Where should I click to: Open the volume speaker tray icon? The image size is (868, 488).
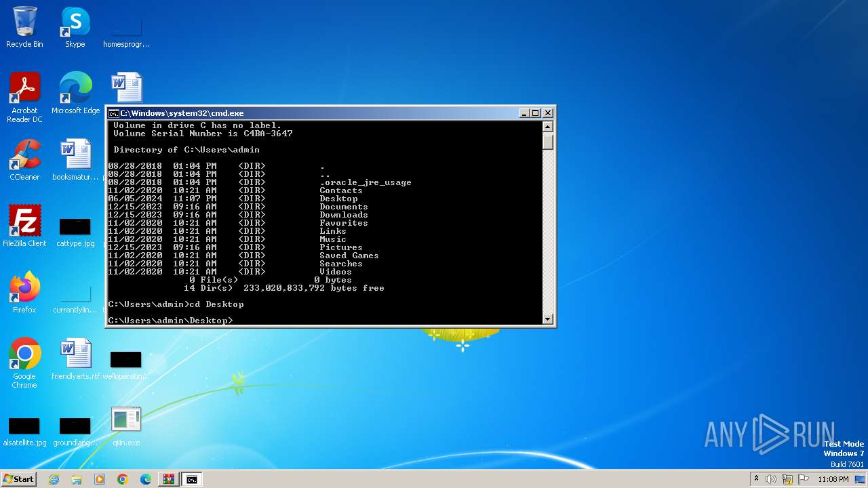pyautogui.click(x=771, y=479)
